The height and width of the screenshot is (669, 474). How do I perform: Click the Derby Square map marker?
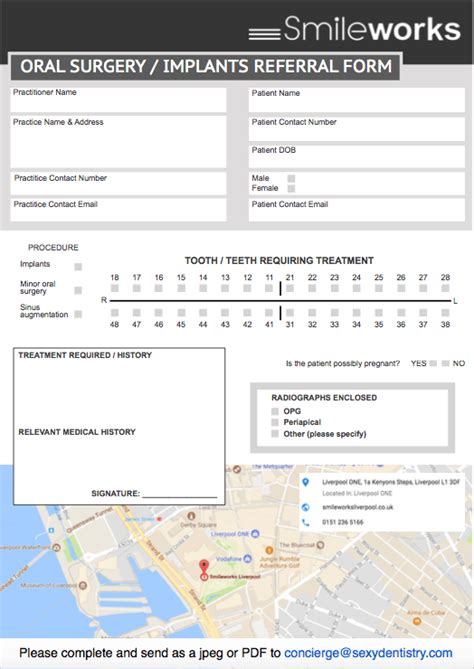click(x=192, y=516)
